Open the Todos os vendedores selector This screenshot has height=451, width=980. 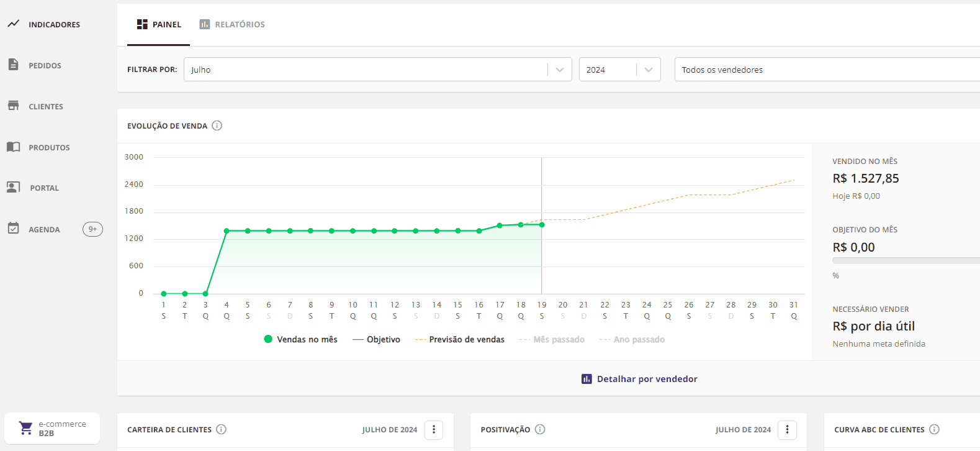(x=825, y=70)
